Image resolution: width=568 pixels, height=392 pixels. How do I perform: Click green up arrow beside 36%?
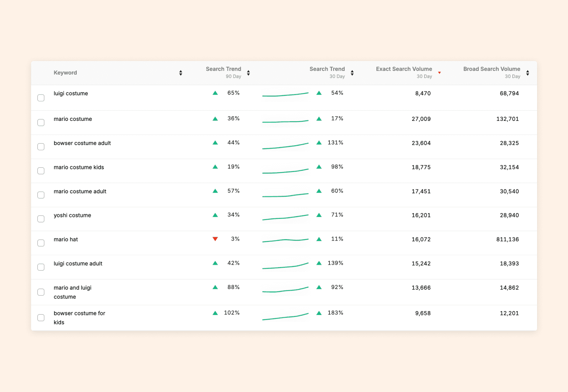coord(215,119)
